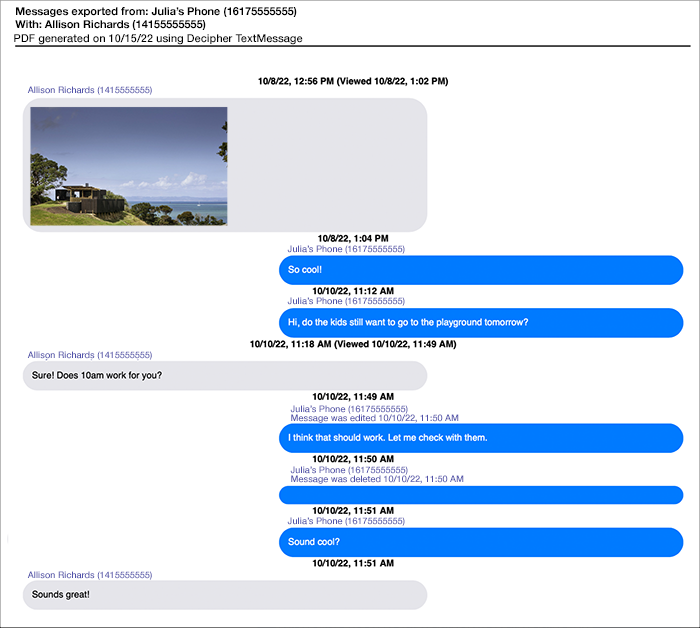
Task: Click the 'Sound cool?' message bubble
Action: click(481, 542)
